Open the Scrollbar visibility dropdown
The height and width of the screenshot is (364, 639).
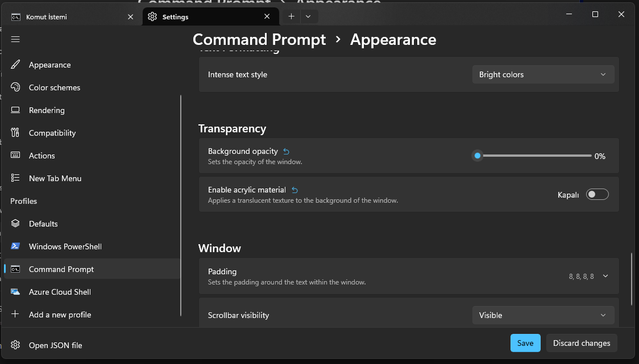(543, 315)
